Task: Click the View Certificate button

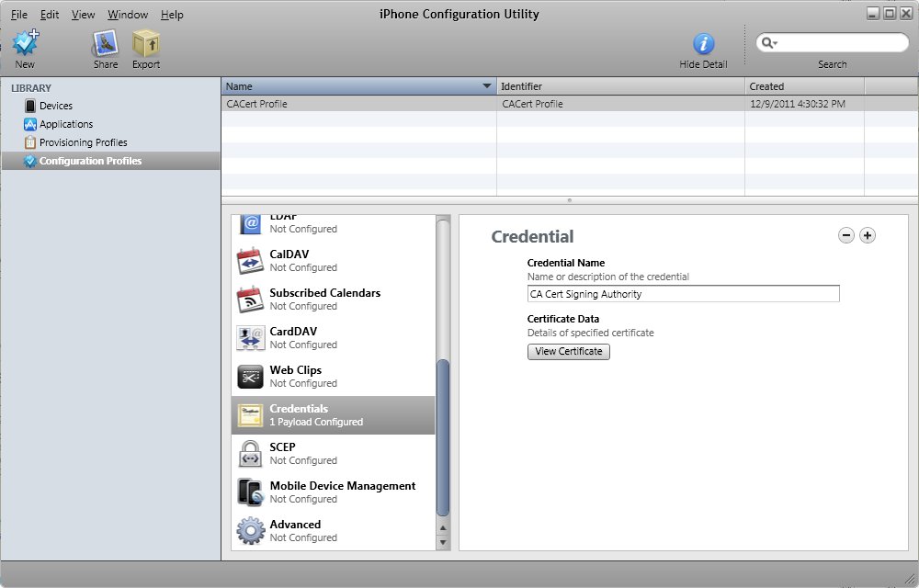Action: click(568, 351)
